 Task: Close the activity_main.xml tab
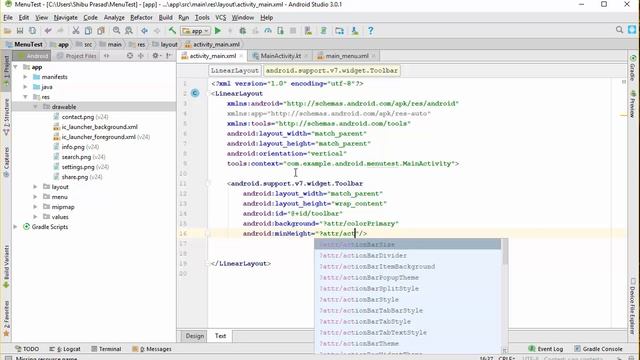[x=241, y=56]
